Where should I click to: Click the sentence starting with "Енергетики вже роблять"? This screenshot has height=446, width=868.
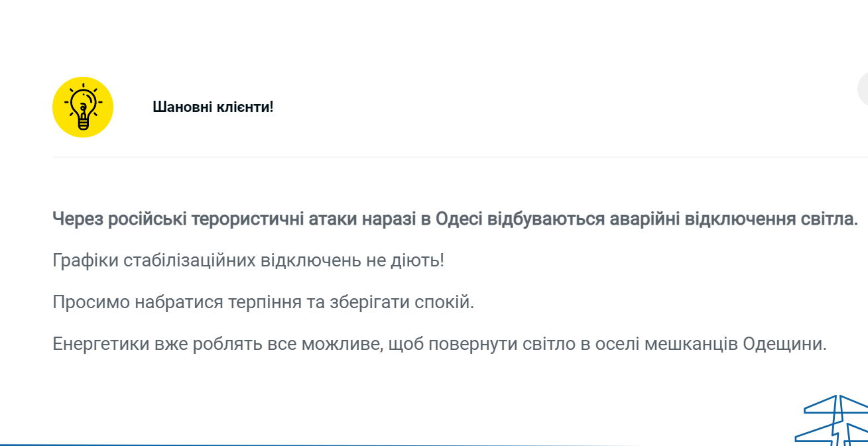click(440, 345)
